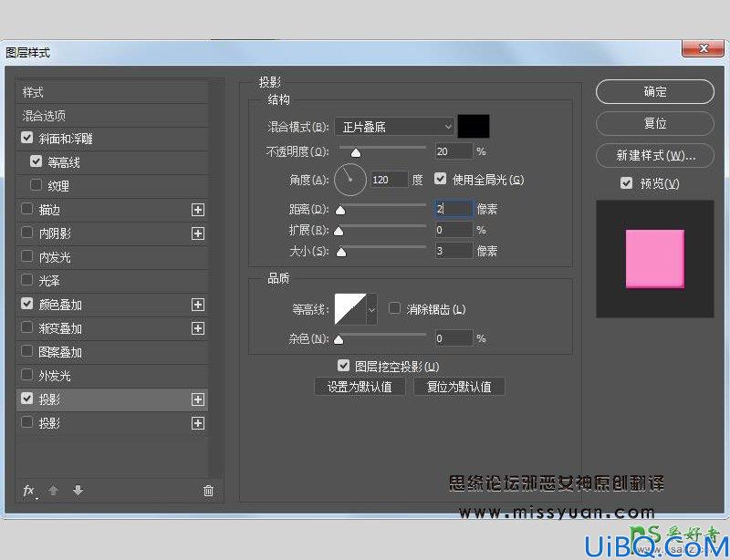Enable the 图案叠加 checkbox
Viewport: 730px width, 560px height.
[x=27, y=351]
